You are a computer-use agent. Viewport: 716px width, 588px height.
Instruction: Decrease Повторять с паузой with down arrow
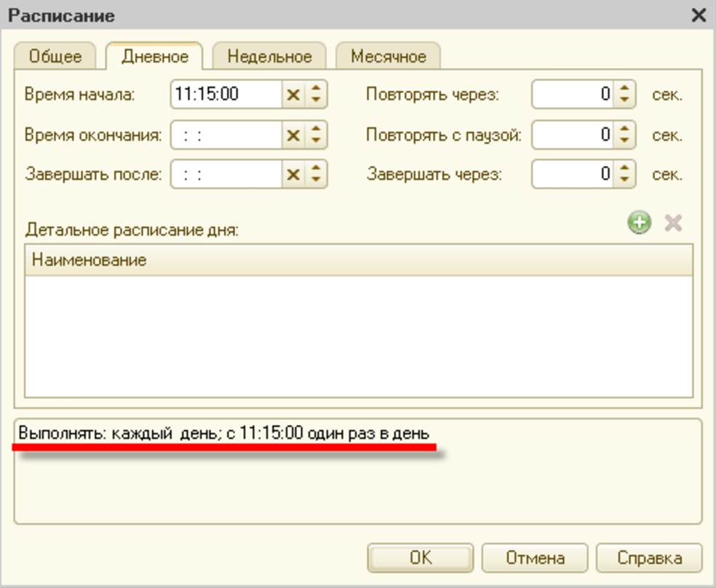624,140
